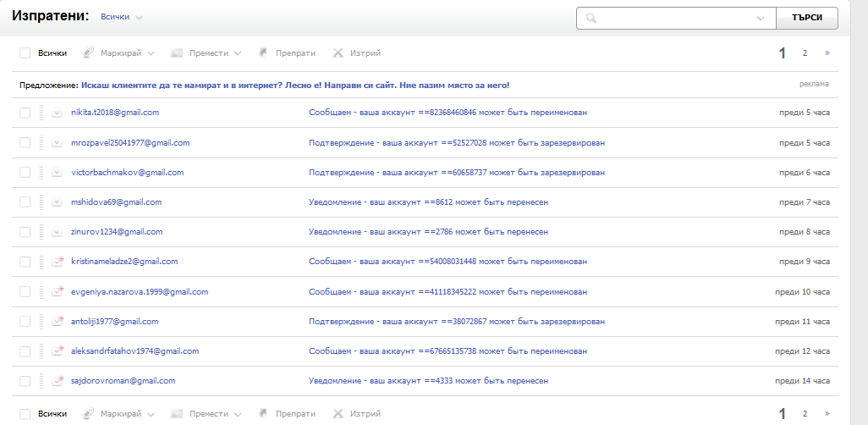
Task: Open message with account ==67665135738
Action: tap(448, 350)
